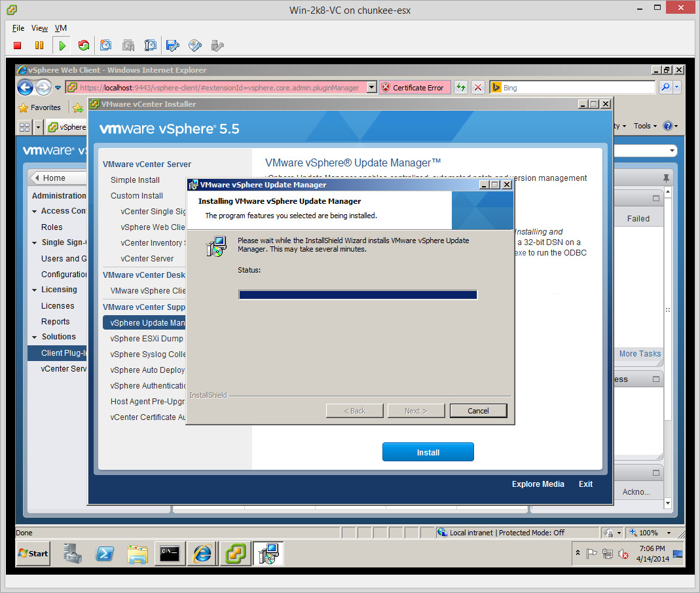This screenshot has width=700, height=593.
Task: Collapse the Licensing section in sidebar
Action: 35,290
